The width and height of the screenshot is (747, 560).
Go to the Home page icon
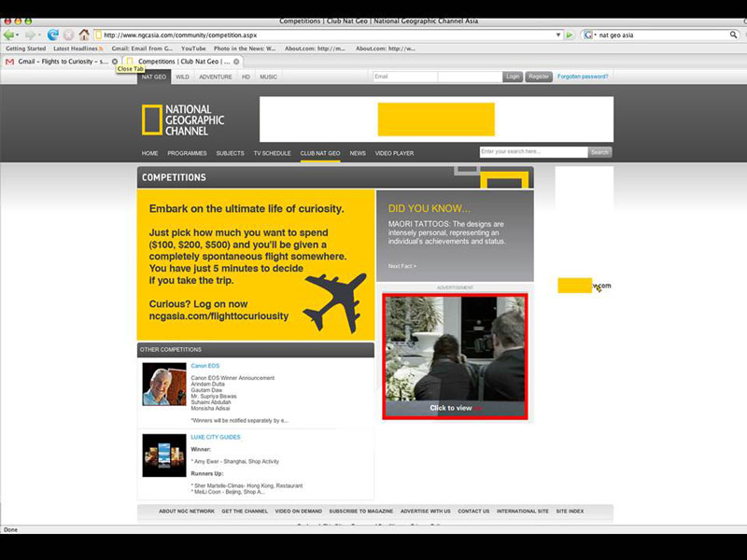point(84,35)
